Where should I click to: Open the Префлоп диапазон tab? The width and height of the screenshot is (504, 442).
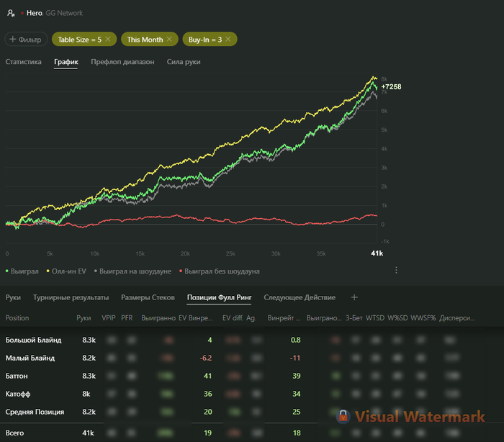[x=122, y=62]
